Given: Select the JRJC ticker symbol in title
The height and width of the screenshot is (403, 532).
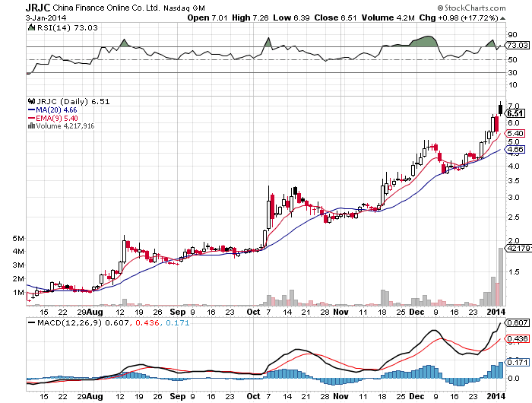Looking at the screenshot, I should click(x=38, y=8).
